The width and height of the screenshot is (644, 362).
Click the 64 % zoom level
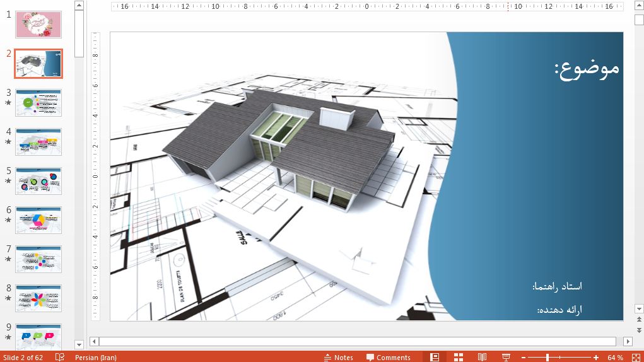(x=615, y=358)
